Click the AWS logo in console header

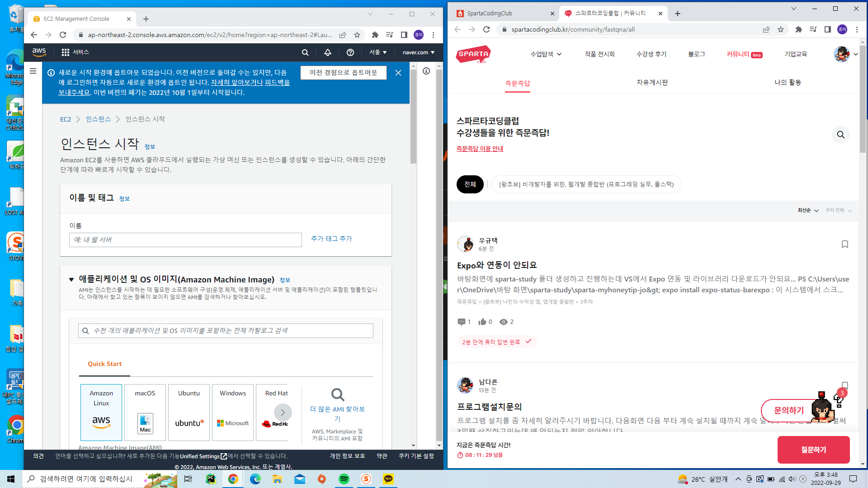[x=39, y=52]
